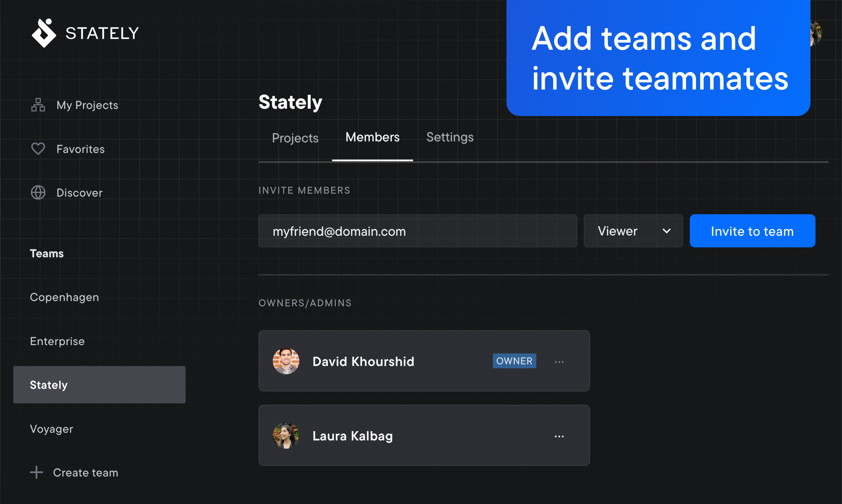Open Laura Kalbag's more options menu
The image size is (842, 504).
[559, 436]
